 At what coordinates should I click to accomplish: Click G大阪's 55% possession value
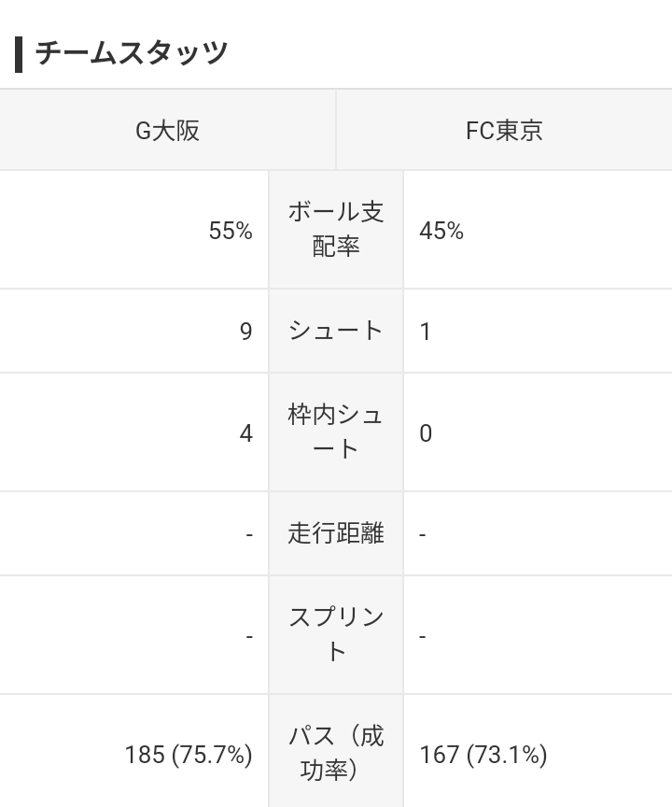[x=231, y=231]
